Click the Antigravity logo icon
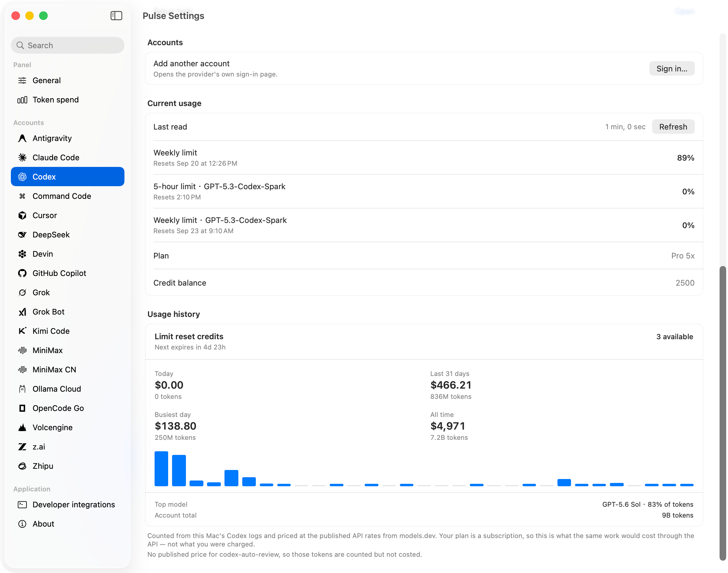This screenshot has width=728, height=573. click(x=22, y=138)
